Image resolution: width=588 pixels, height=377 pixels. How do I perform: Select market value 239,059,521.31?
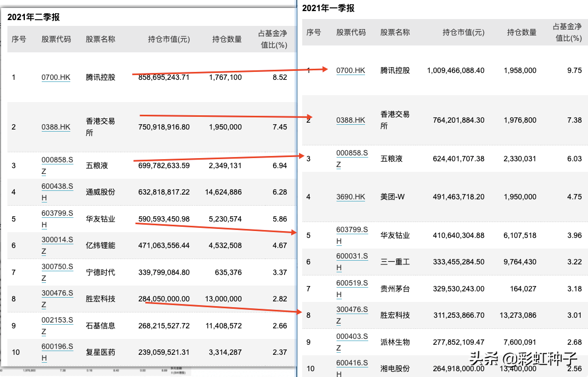(164, 352)
